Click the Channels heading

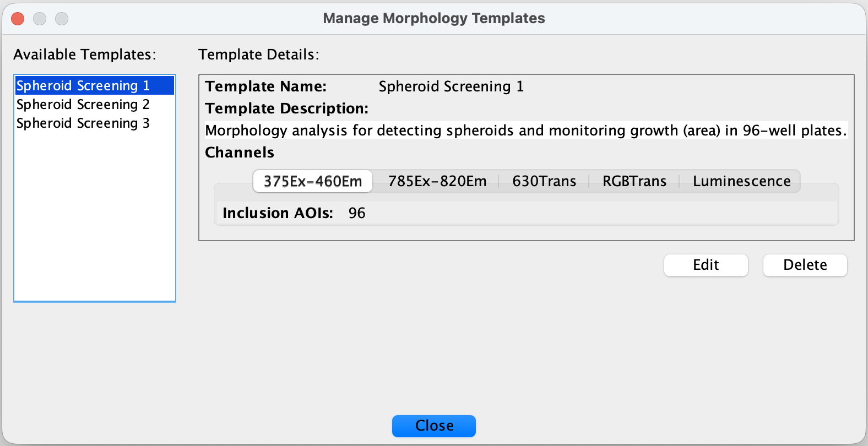tap(240, 153)
